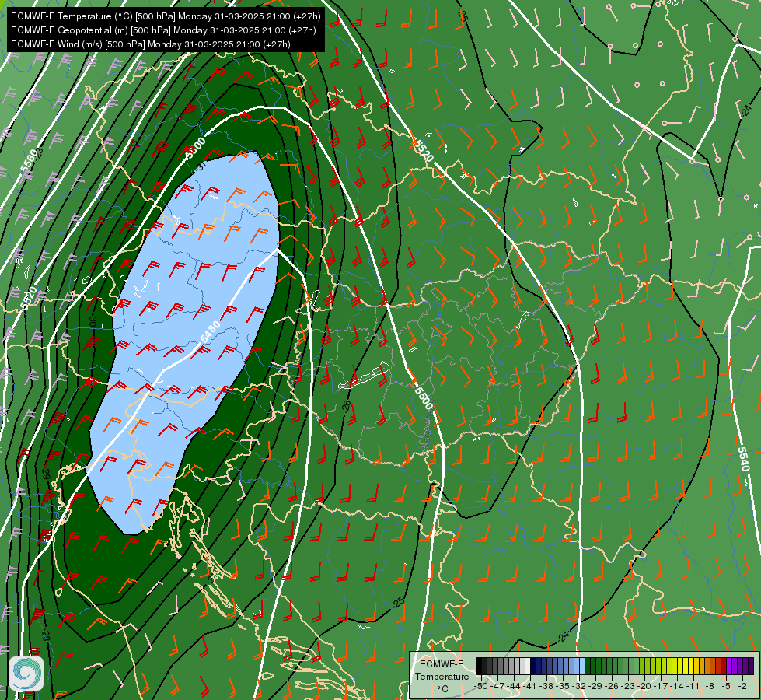
Task: Click the 5520 label on the contour below 5560
Action: tap(29, 298)
